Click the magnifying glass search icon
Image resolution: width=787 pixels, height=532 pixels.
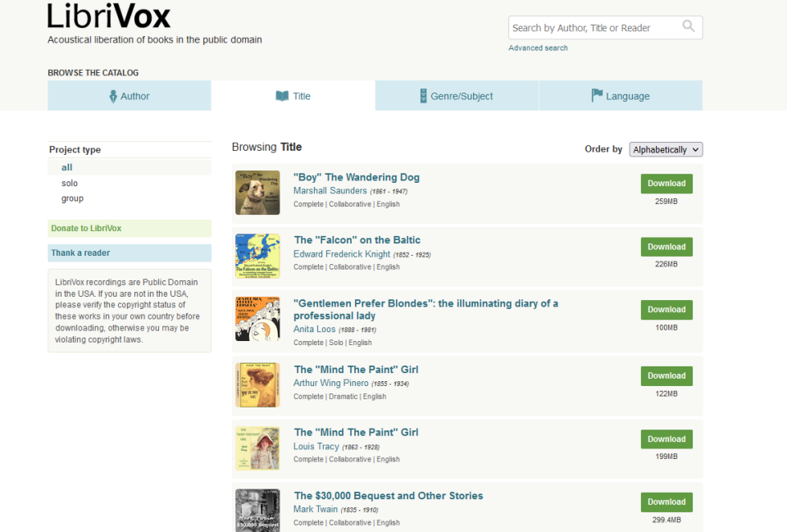click(689, 27)
